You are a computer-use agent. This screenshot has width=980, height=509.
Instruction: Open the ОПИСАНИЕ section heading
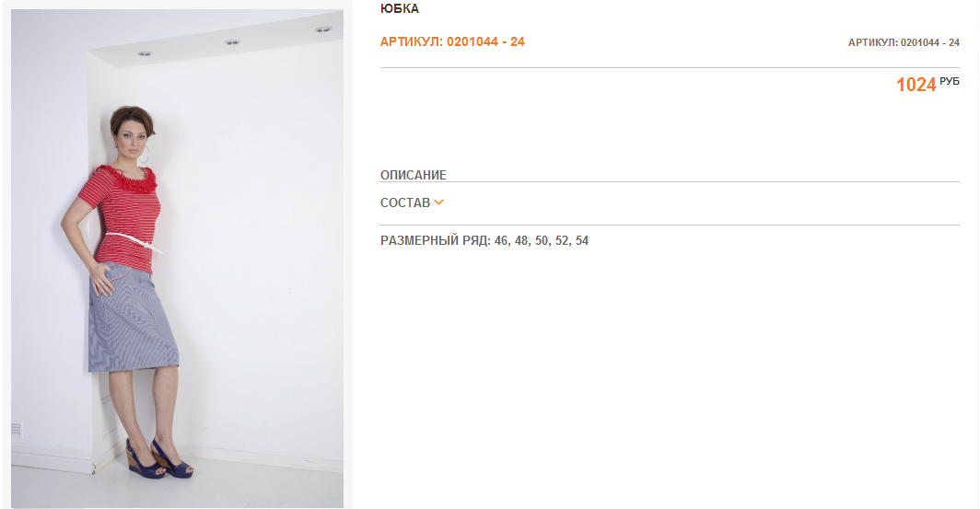414,175
